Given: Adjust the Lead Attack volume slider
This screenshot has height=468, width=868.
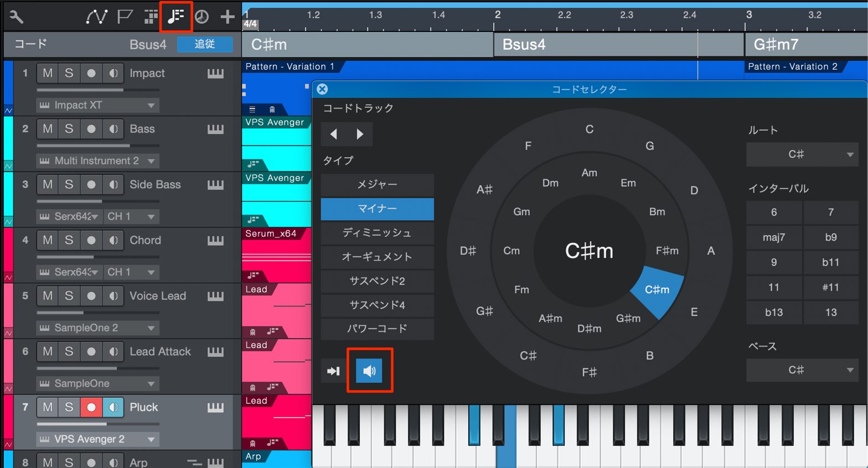Looking at the screenshot, I should coord(98,368).
